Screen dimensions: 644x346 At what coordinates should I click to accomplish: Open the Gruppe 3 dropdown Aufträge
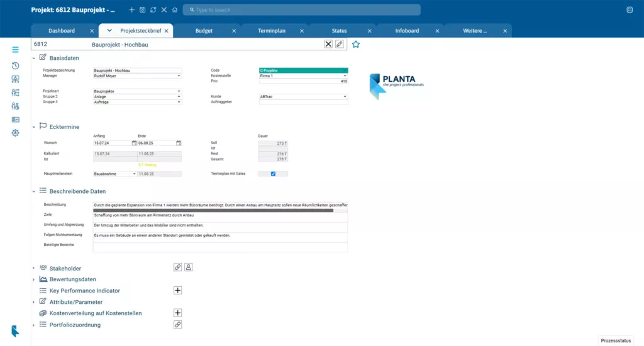(x=179, y=102)
